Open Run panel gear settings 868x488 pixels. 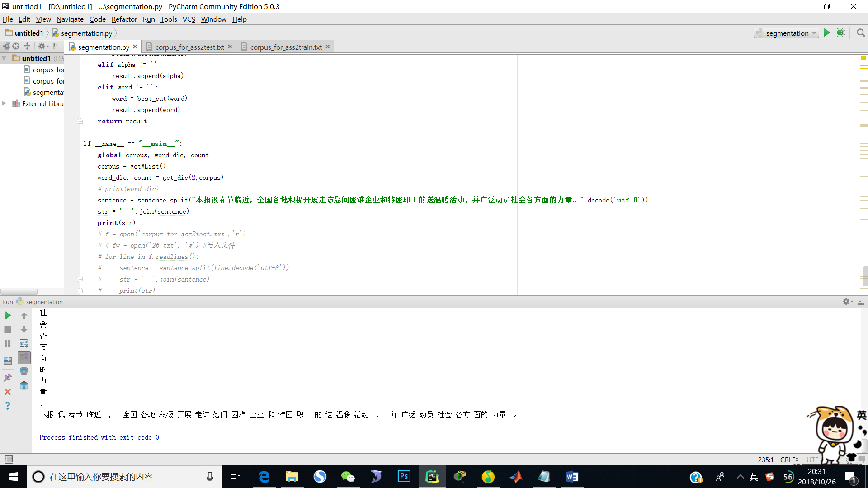point(847,301)
